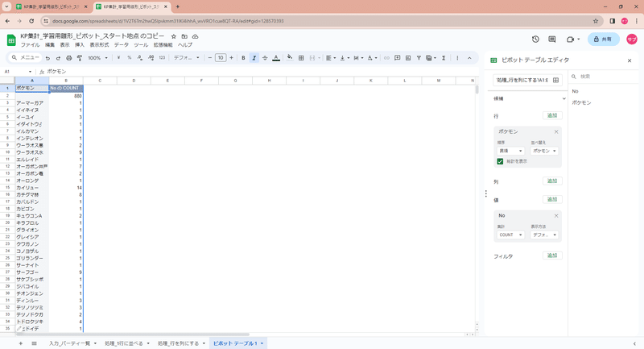
Task: Open the 拡張機能 menu
Action: point(163,45)
